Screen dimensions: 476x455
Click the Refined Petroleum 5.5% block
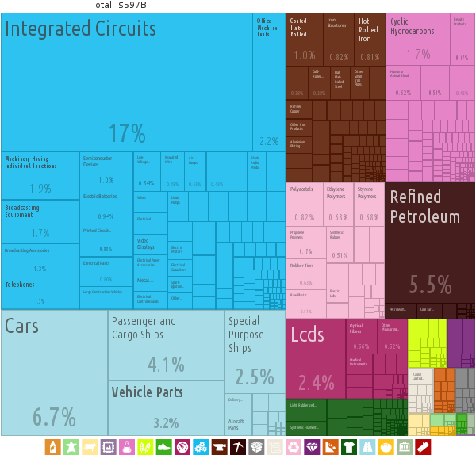pos(430,243)
